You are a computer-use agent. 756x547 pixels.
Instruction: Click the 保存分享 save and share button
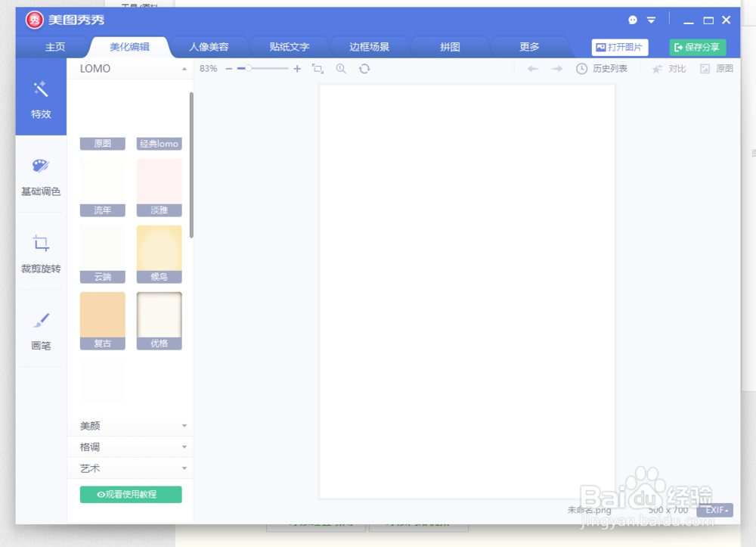697,46
